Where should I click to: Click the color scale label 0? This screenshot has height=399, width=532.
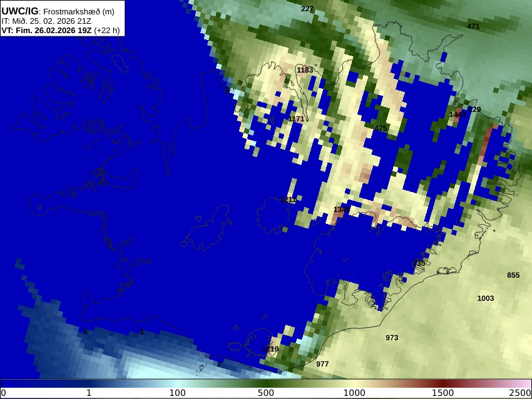click(x=3, y=393)
